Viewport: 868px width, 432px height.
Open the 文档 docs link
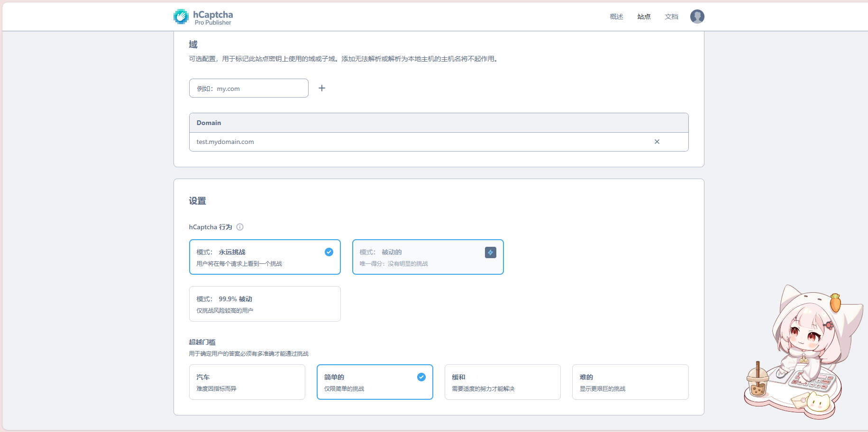pyautogui.click(x=671, y=17)
